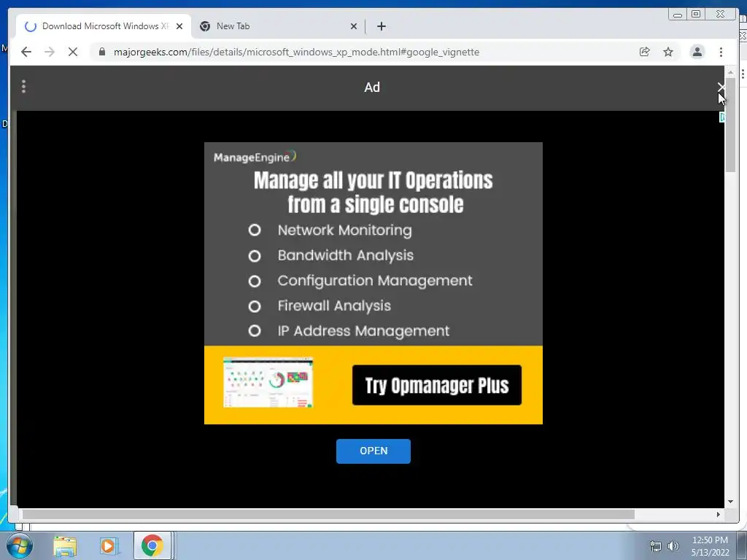The height and width of the screenshot is (560, 747).
Task: Close the New Tab tab
Action: click(x=354, y=26)
